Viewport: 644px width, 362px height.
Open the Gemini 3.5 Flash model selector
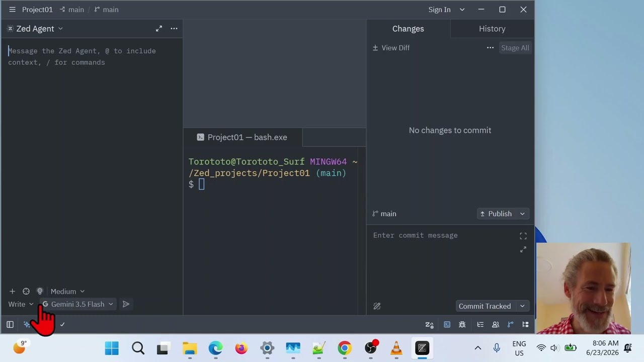point(78,304)
